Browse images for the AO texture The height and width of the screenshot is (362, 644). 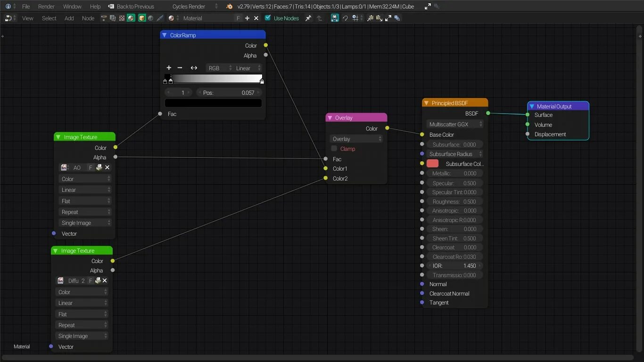(64, 168)
